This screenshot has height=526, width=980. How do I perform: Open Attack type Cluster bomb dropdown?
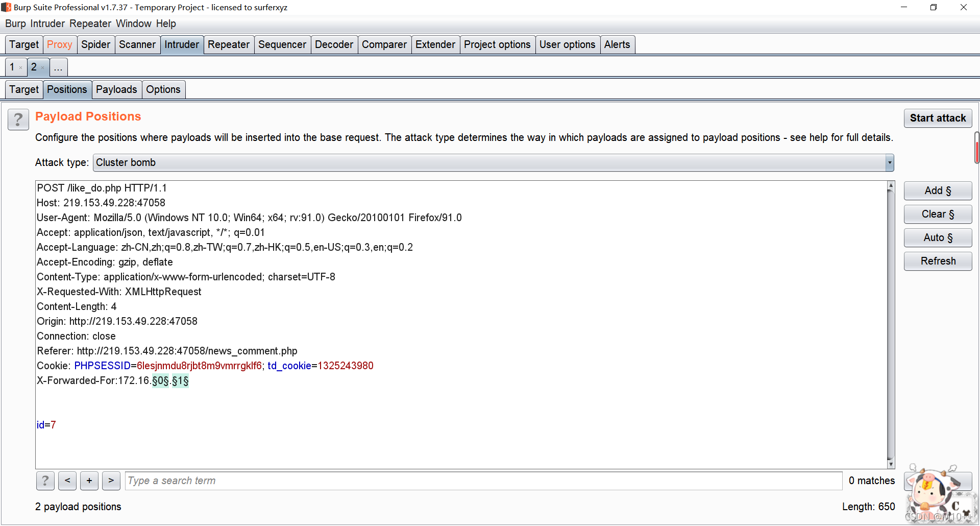(x=493, y=162)
